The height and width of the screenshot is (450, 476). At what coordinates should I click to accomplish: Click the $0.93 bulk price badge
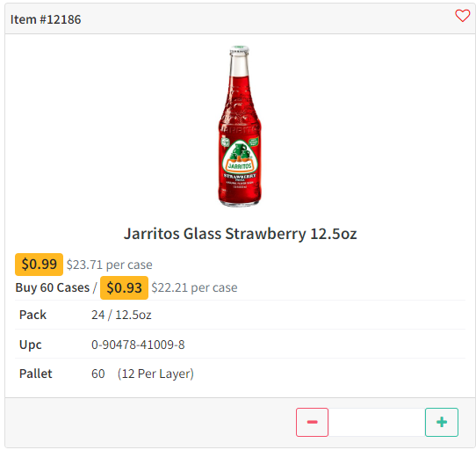pos(124,287)
